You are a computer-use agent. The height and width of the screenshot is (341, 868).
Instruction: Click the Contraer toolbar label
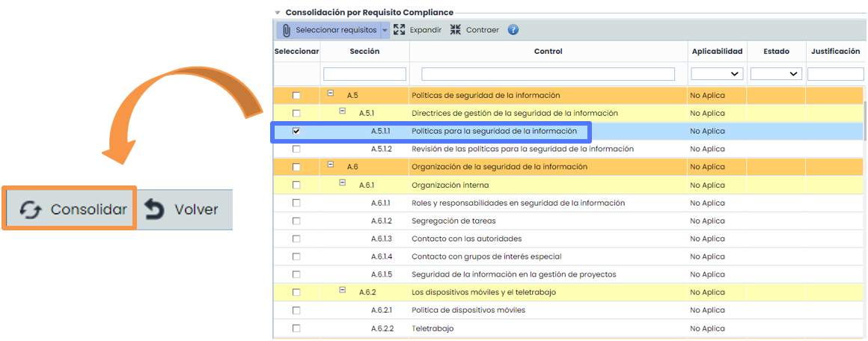482,30
